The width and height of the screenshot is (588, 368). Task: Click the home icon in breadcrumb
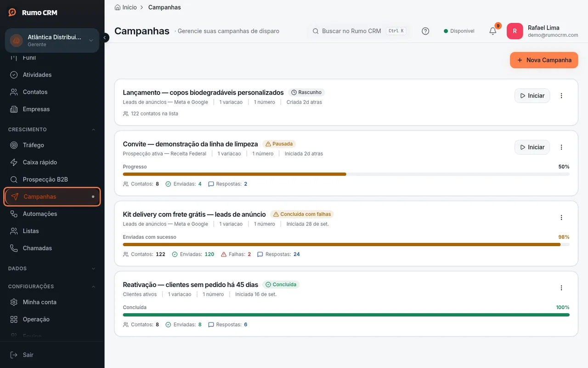point(118,7)
